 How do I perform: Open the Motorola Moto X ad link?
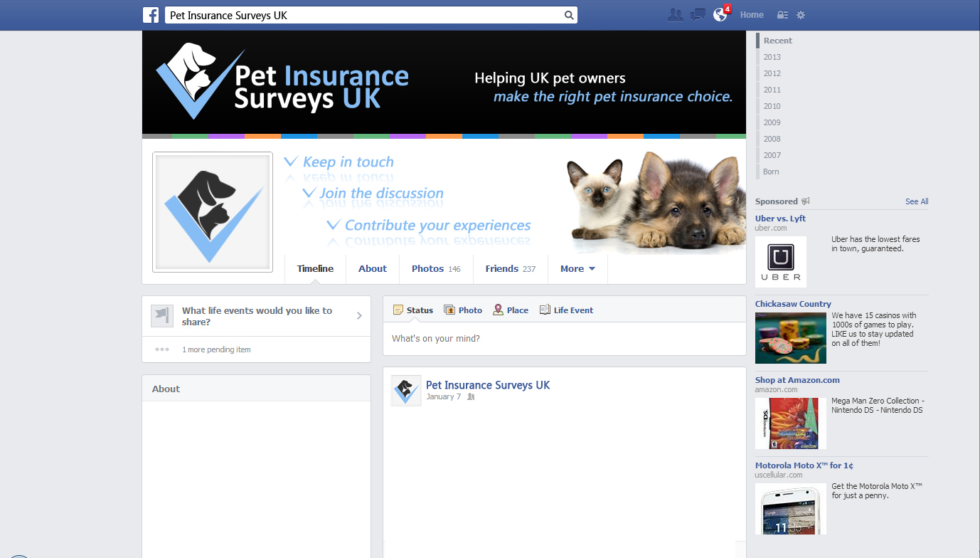tap(804, 465)
